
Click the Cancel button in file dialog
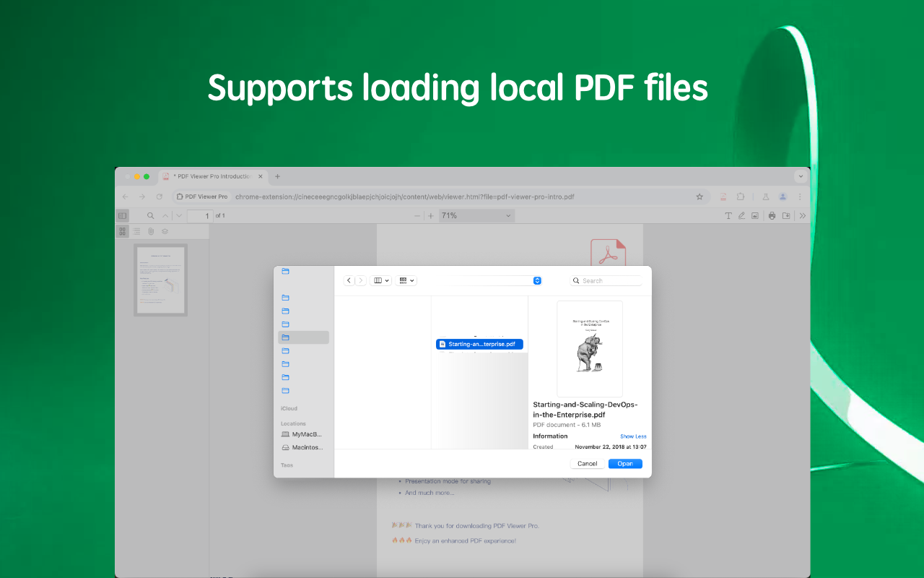[x=588, y=464]
